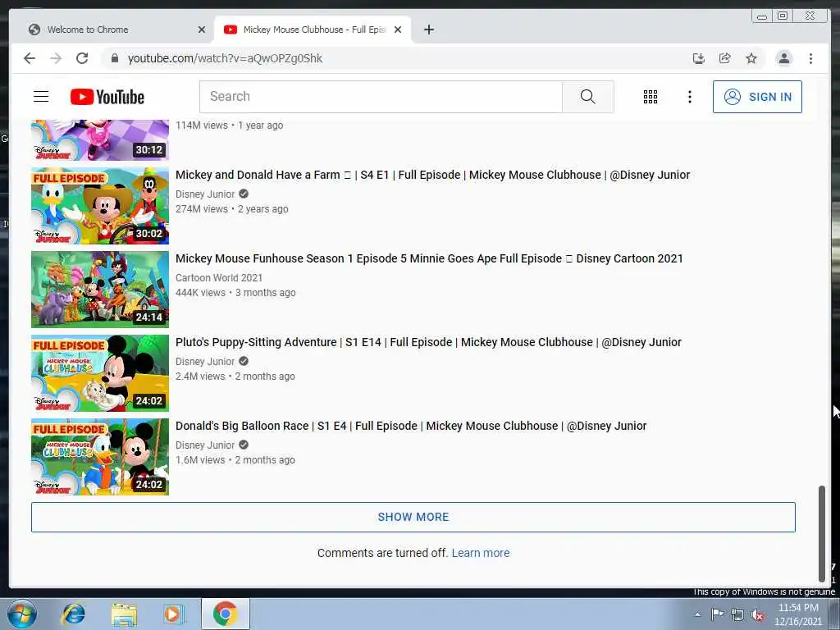Click the 30:12 video thumbnail at top
The width and height of the screenshot is (840, 630).
click(x=99, y=139)
